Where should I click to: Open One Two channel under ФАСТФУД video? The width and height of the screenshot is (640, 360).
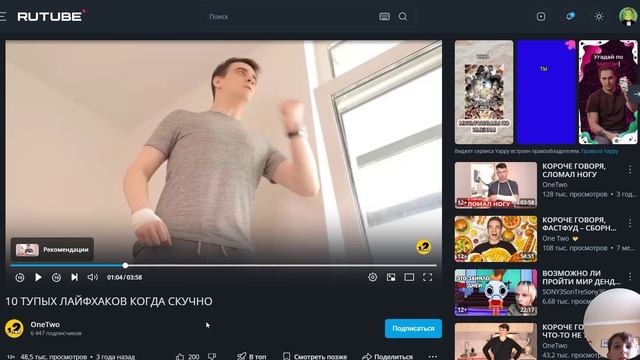556,238
